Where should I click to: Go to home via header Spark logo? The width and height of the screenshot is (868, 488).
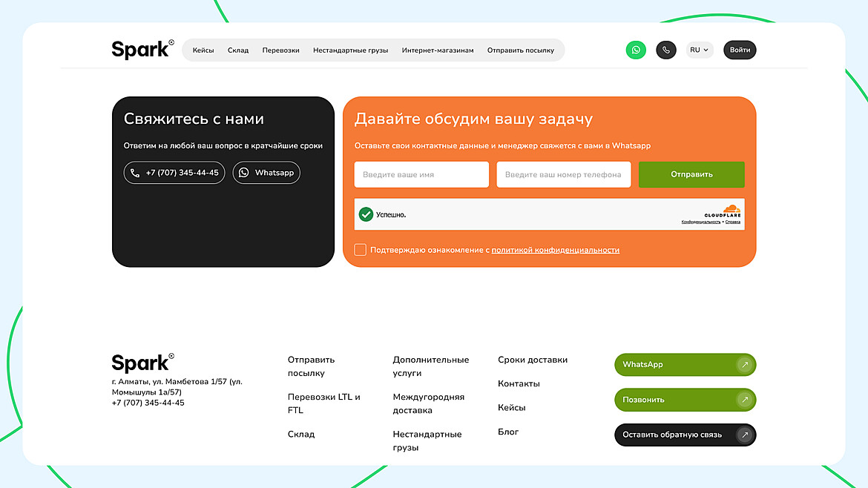pos(143,50)
